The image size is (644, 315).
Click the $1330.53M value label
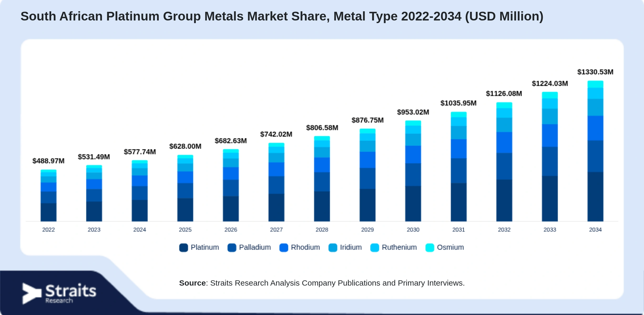pyautogui.click(x=595, y=72)
